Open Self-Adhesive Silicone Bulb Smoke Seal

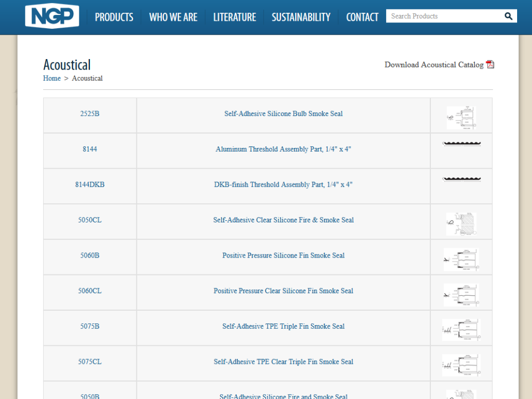click(284, 114)
